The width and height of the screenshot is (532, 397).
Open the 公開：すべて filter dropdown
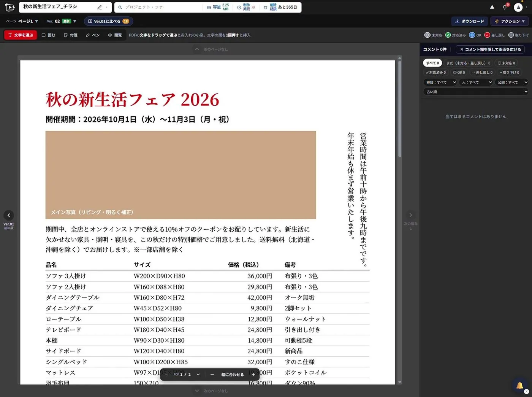[x=512, y=82]
